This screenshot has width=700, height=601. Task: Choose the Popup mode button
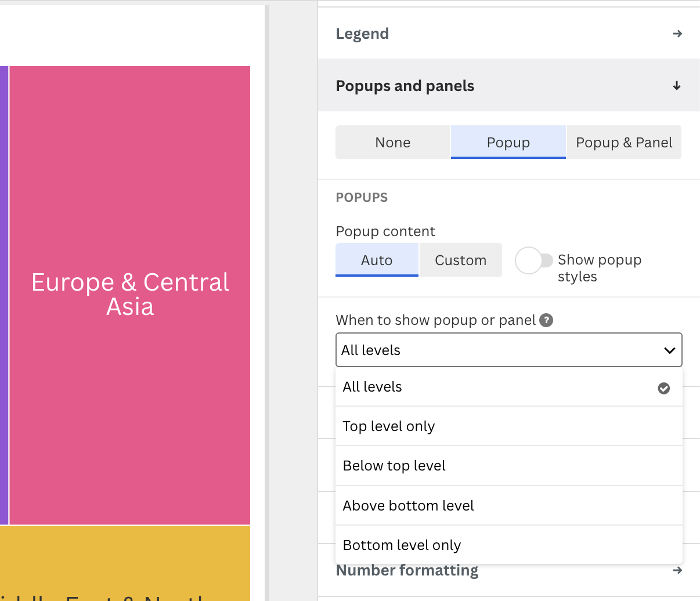coord(508,142)
